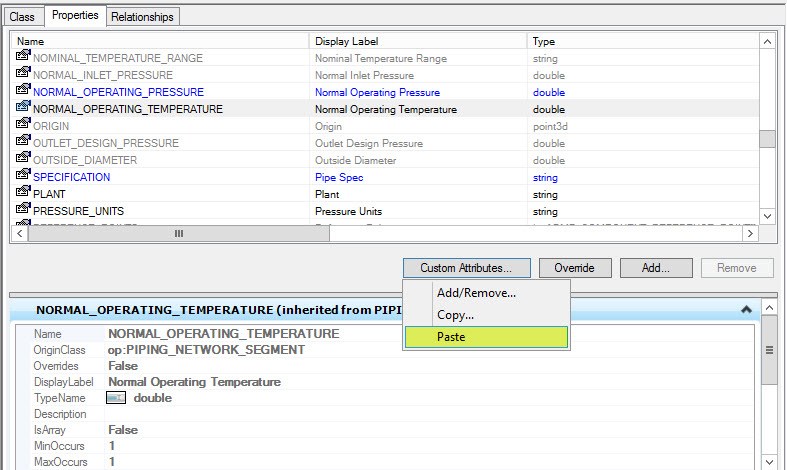
Task: Select the OUTSIDE_DIAMETER row name
Action: [85, 161]
